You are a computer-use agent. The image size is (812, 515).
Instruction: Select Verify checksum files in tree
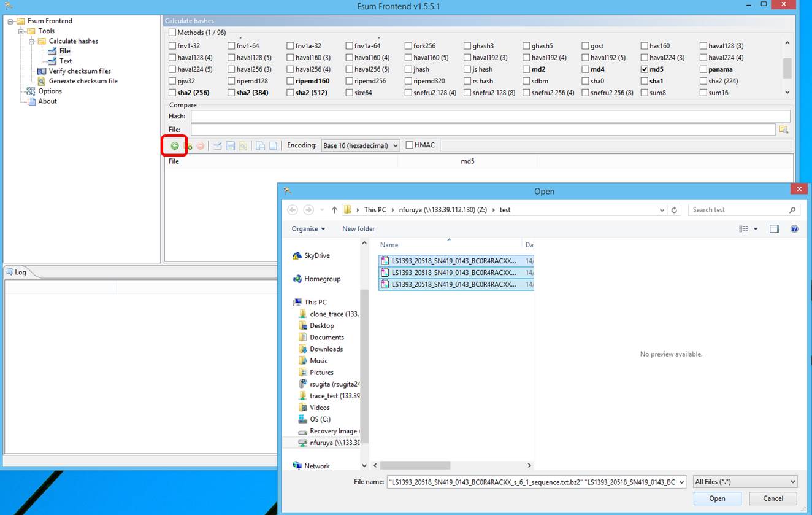point(80,71)
